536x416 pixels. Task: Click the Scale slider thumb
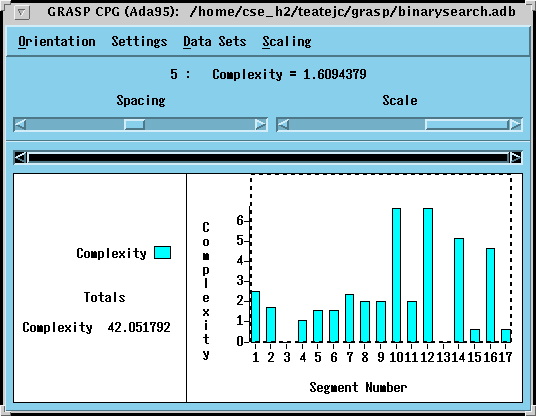pyautogui.click(x=467, y=124)
